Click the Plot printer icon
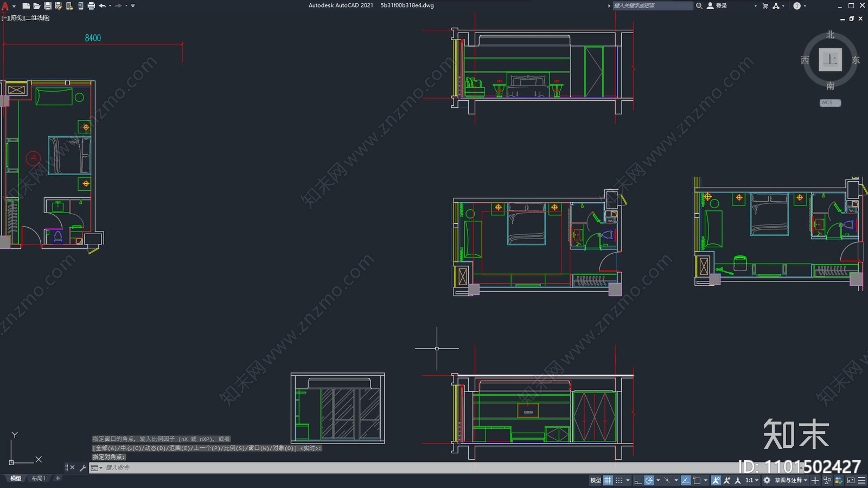 point(91,6)
